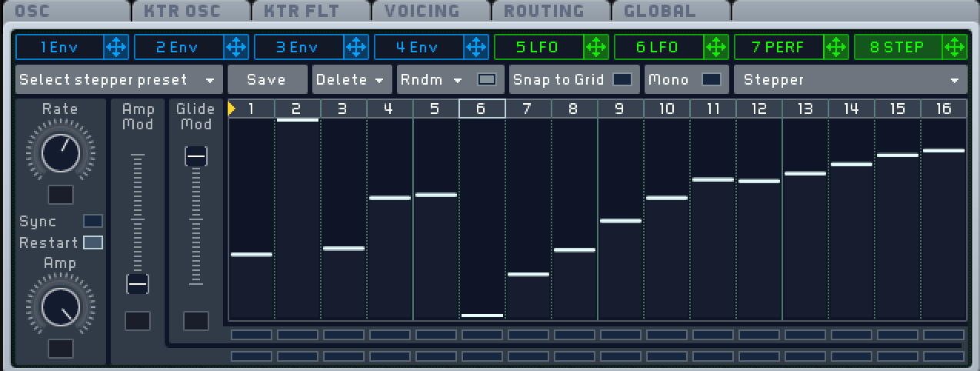Screen dimensions: 980x371
Task: Click the Amp knob
Action: click(61, 307)
